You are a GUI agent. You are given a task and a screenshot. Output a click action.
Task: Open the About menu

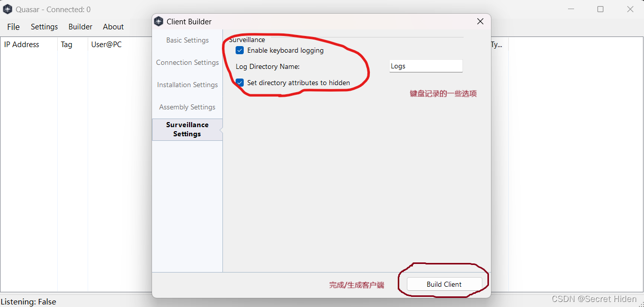click(113, 27)
